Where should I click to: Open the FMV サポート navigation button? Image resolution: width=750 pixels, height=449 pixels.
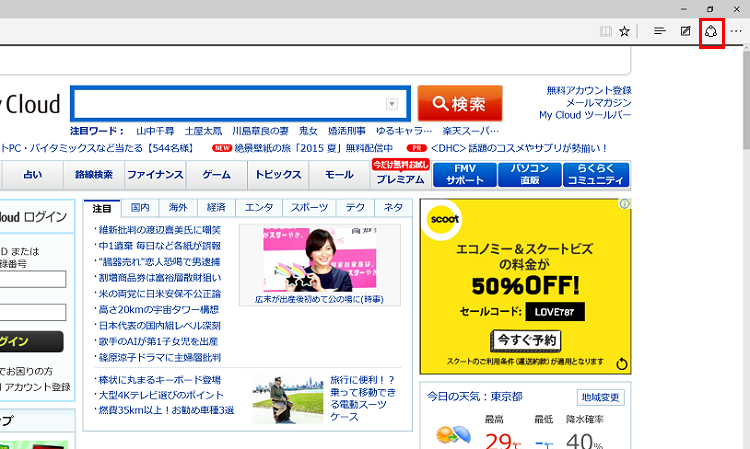(465, 175)
